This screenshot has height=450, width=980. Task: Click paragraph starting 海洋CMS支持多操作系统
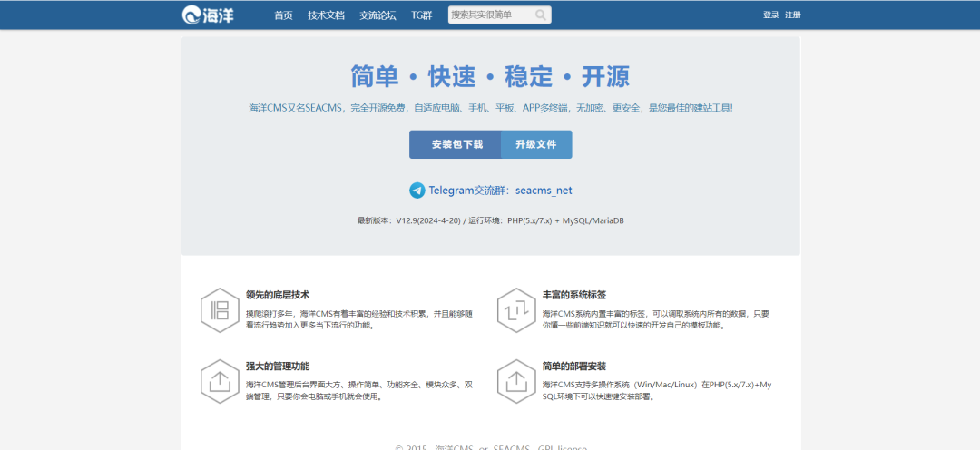(657, 391)
